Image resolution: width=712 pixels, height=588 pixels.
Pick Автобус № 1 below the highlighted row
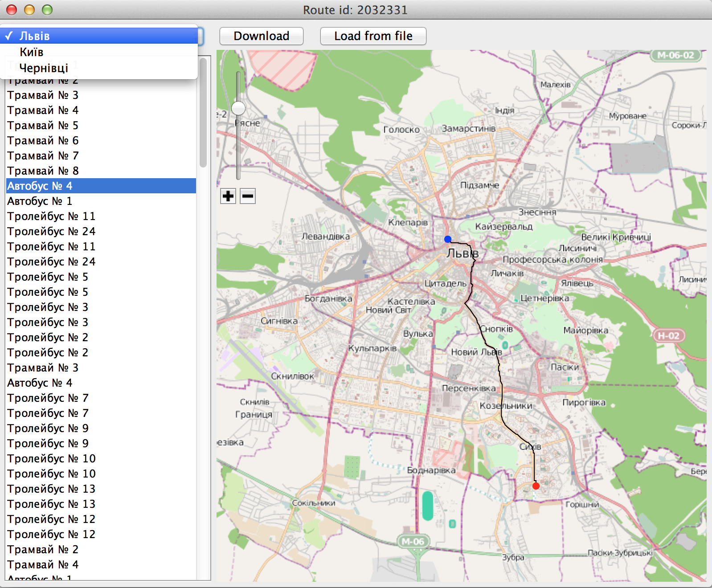point(40,201)
